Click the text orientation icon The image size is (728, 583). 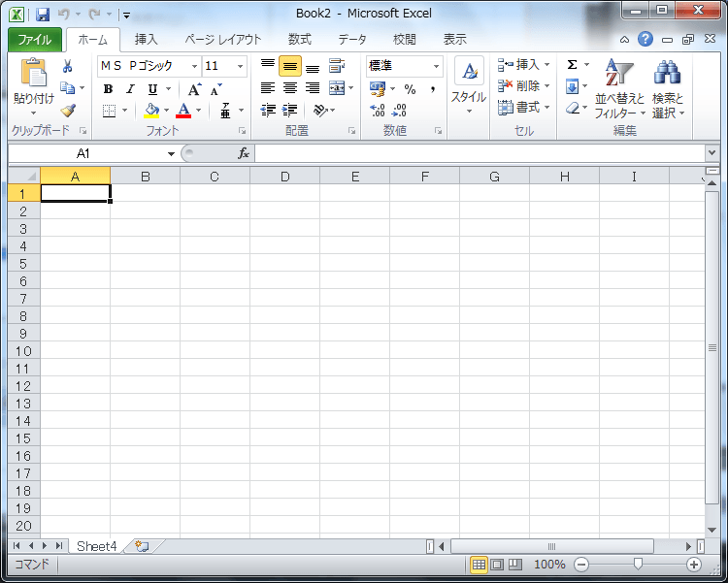[x=320, y=110]
